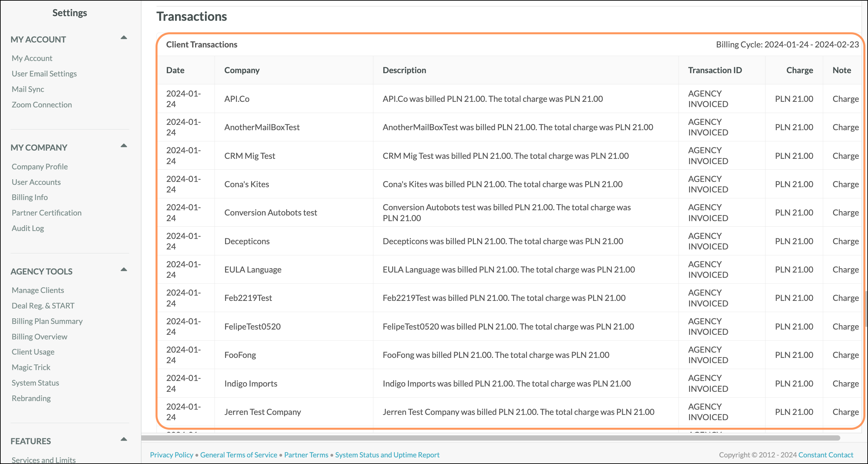View the Billing Plan Summary

pos(47,321)
